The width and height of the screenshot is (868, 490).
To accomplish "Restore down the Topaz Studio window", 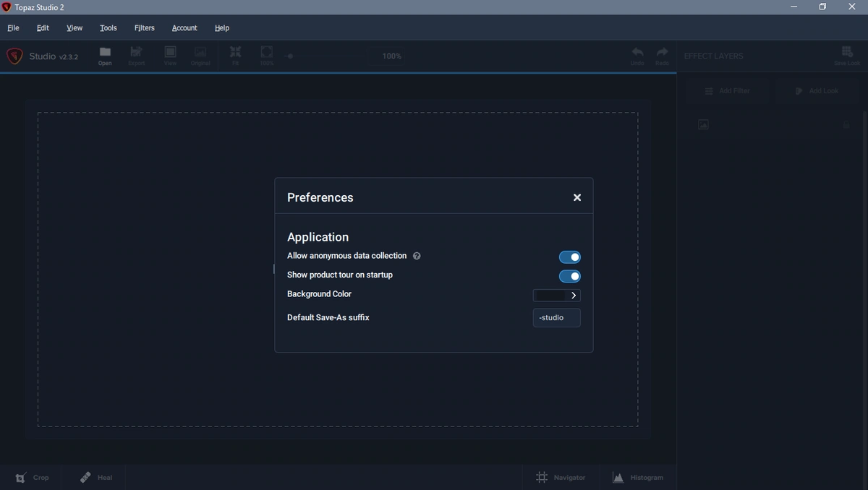I will (822, 7).
